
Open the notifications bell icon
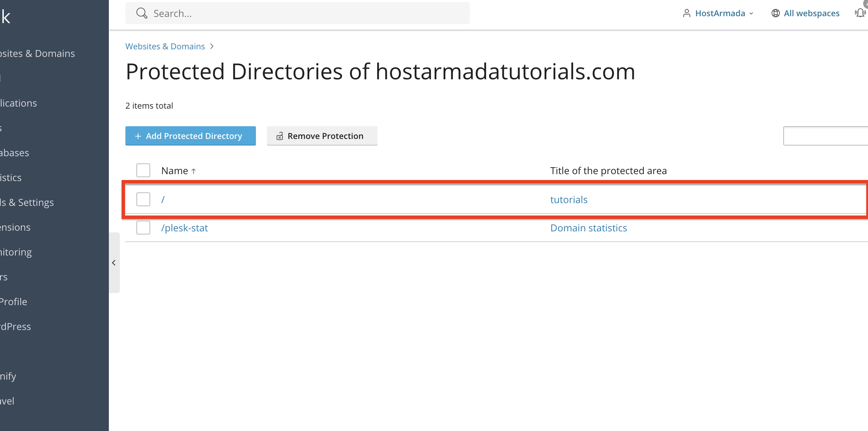pos(860,13)
